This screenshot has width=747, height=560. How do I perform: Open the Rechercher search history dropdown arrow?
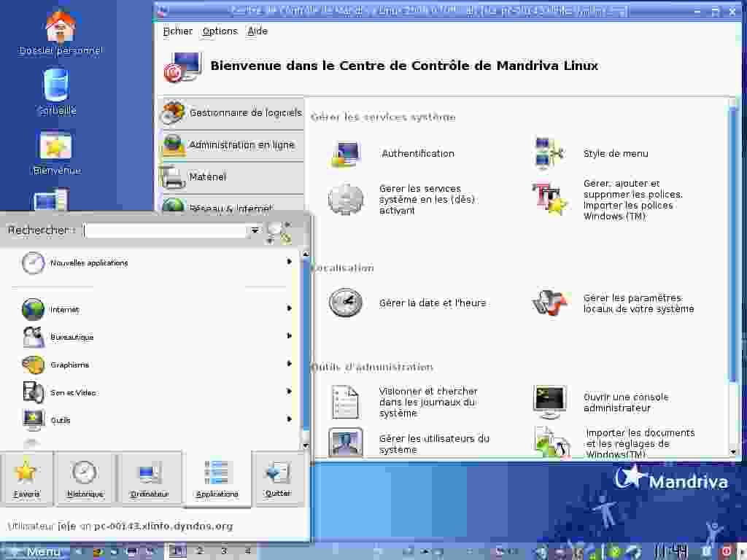click(255, 230)
